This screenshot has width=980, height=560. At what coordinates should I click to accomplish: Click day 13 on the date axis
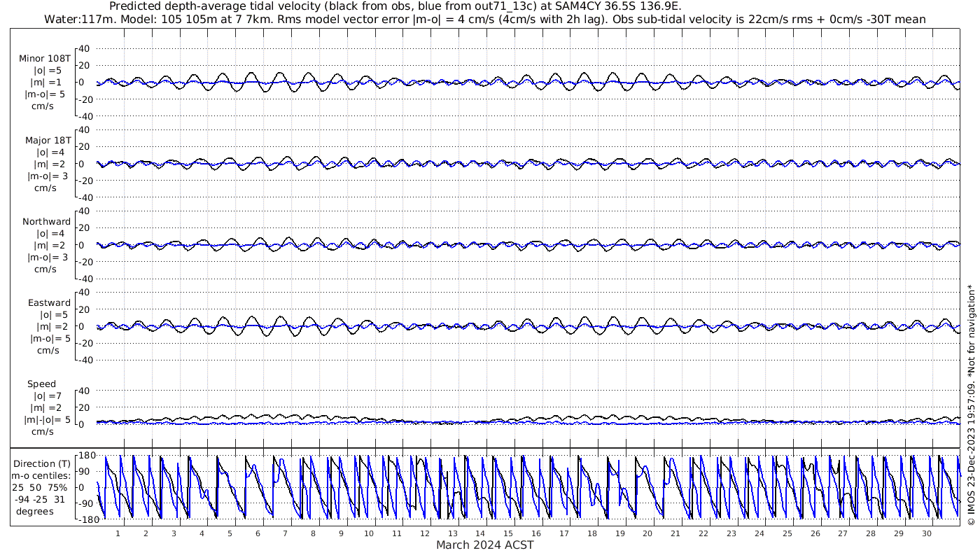click(x=452, y=533)
